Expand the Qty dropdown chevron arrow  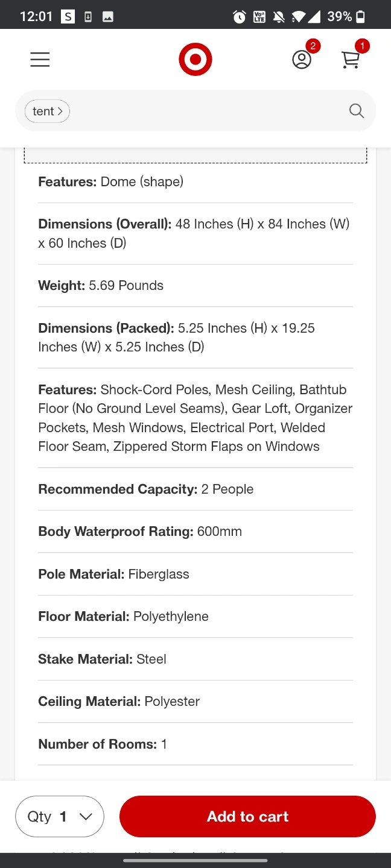[86, 817]
